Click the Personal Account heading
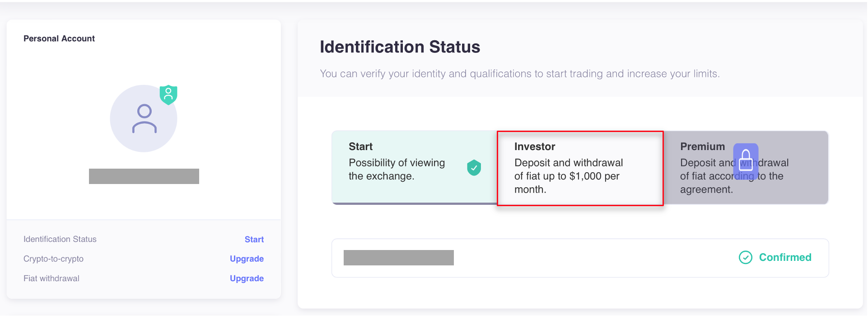868x321 pixels. pos(59,38)
